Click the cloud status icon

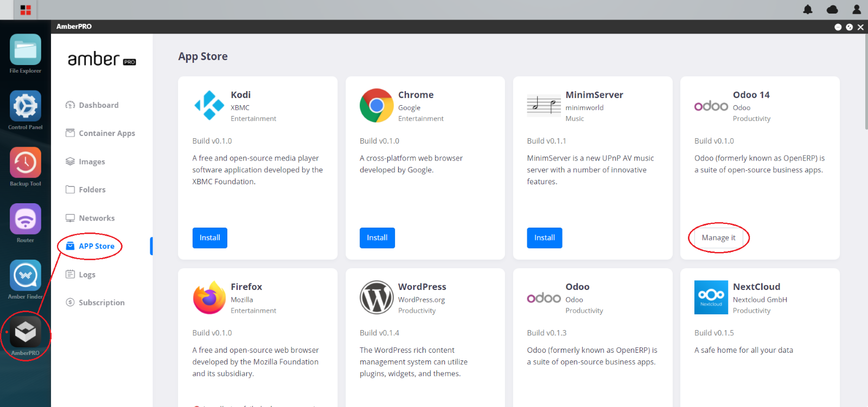832,9
